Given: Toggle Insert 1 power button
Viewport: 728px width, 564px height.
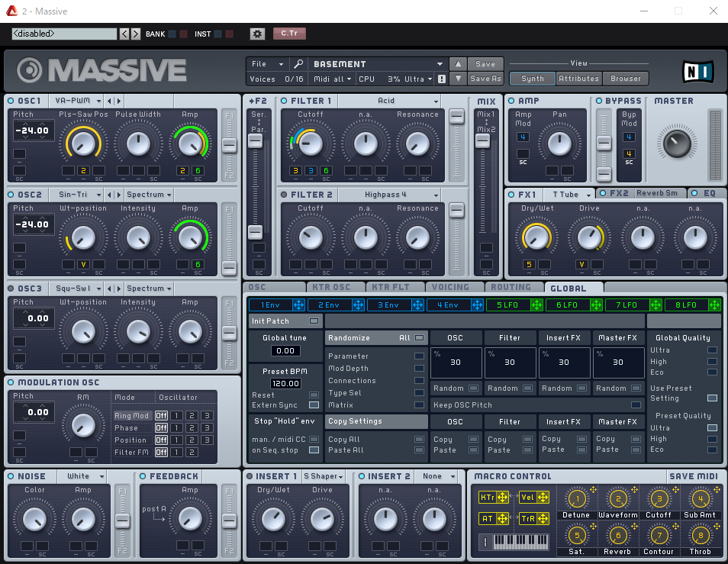Looking at the screenshot, I should pos(250,476).
